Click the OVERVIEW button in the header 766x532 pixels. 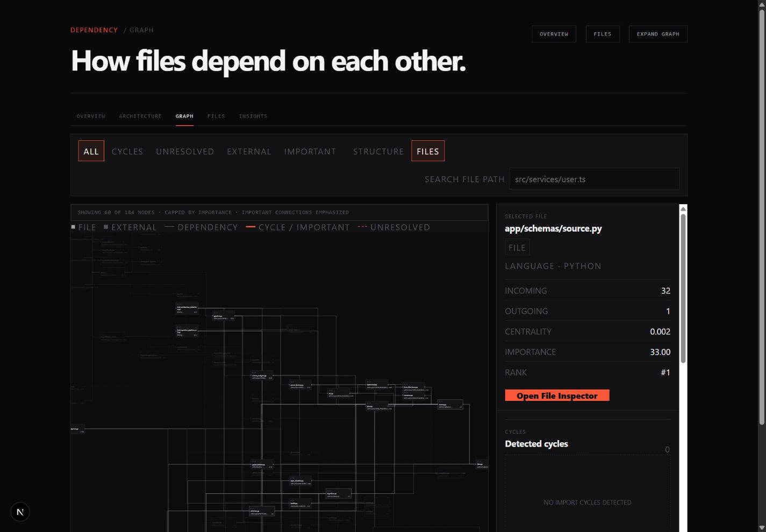(x=554, y=34)
